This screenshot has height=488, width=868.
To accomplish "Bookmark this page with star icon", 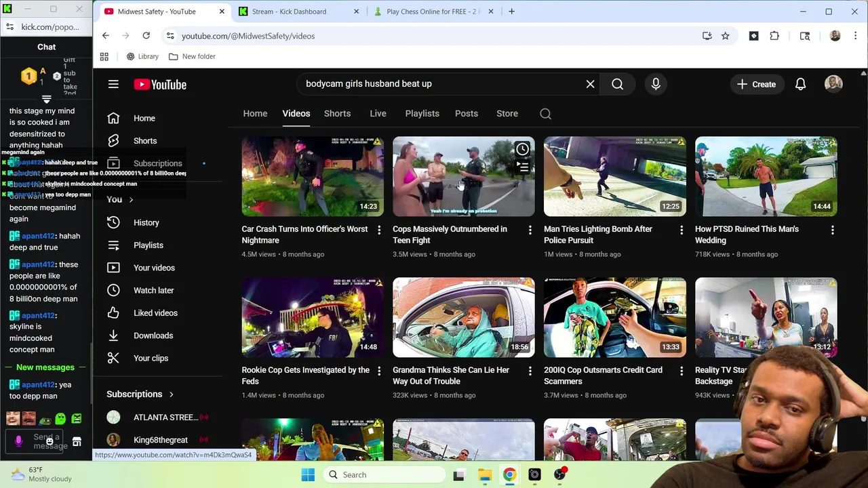I will pyautogui.click(x=725, y=36).
